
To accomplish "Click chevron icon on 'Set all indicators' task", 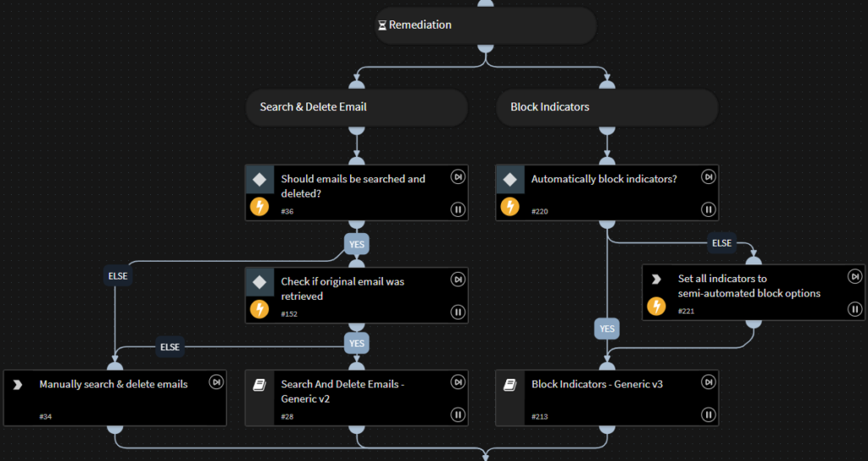I will [x=656, y=280].
